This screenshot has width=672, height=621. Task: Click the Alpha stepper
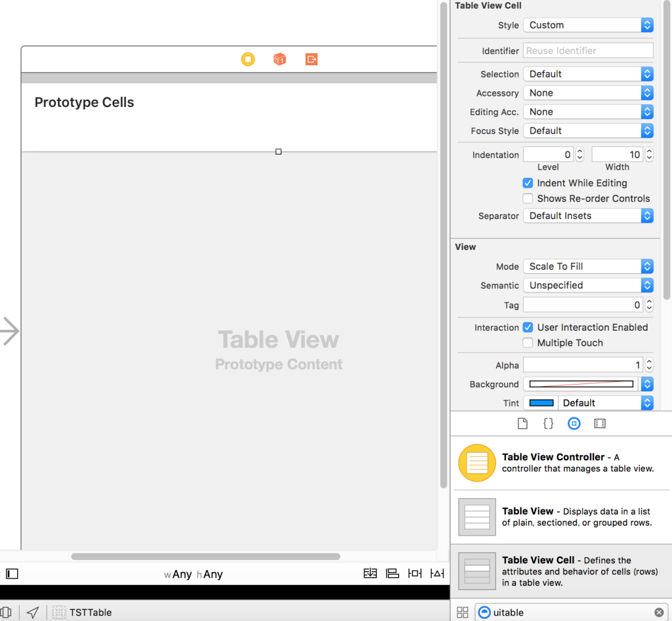pos(649,365)
